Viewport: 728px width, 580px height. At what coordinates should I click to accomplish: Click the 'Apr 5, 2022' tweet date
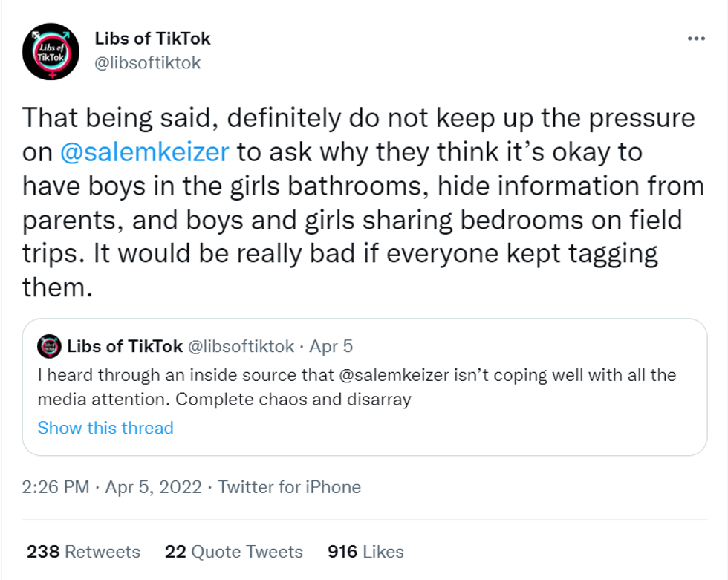(153, 487)
